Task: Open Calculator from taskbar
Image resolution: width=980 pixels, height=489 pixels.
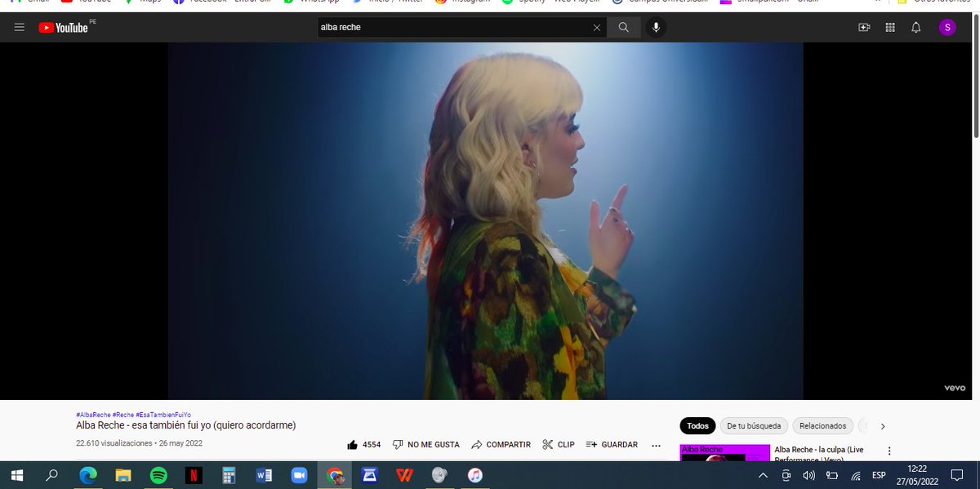Action: pyautogui.click(x=229, y=474)
